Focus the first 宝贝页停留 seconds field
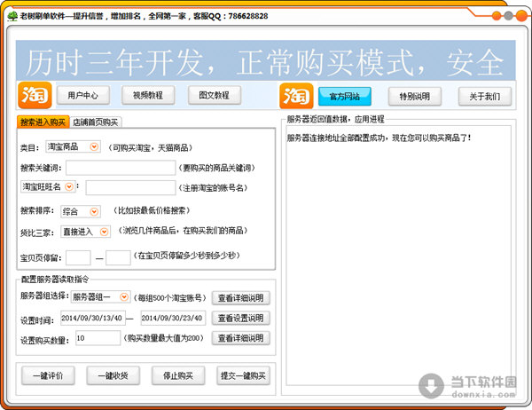This screenshot has height=410, width=532. tap(78, 258)
